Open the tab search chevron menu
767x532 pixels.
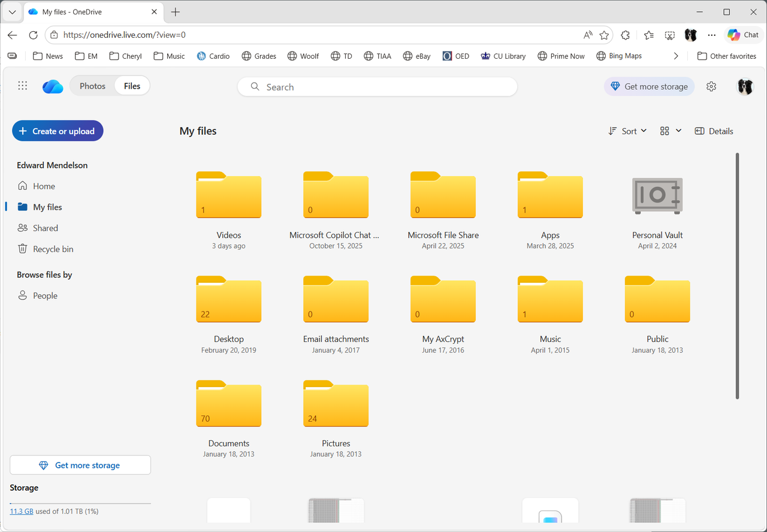(x=12, y=12)
